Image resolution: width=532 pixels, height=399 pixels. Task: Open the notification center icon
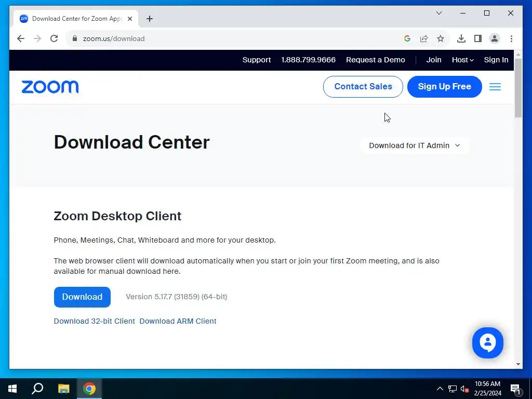(x=515, y=389)
